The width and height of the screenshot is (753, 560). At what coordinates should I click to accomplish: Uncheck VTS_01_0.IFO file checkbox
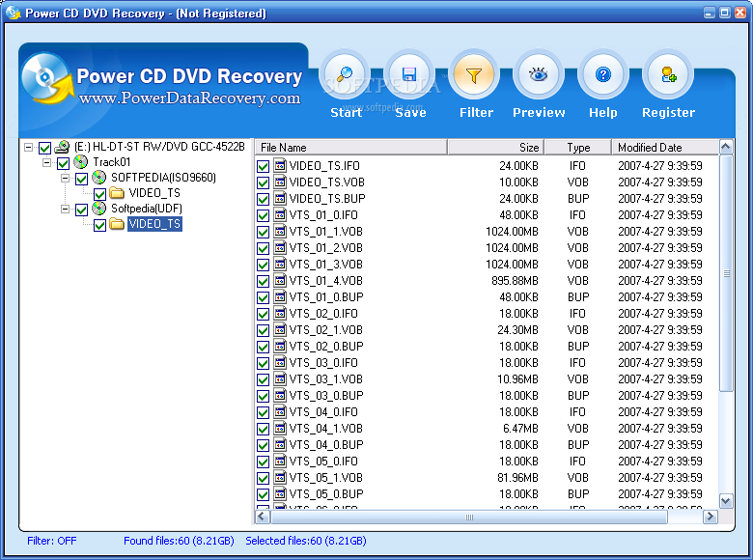tap(263, 215)
